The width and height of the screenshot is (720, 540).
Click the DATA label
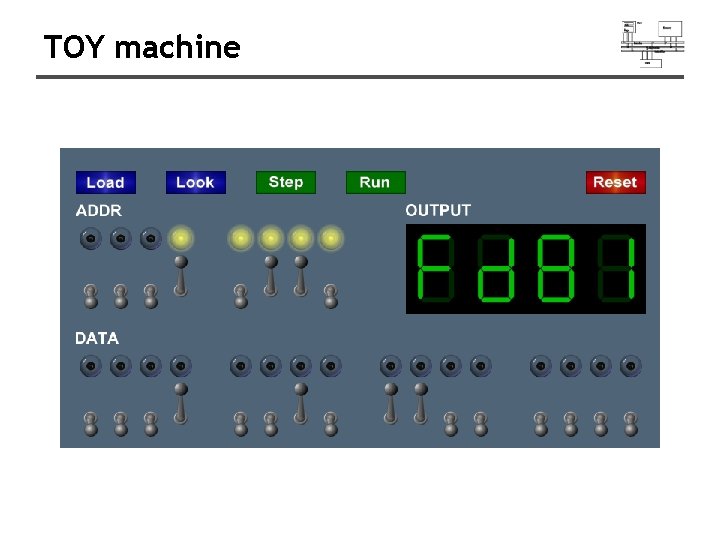97,338
